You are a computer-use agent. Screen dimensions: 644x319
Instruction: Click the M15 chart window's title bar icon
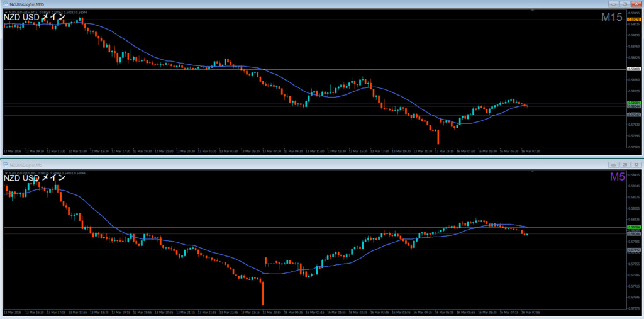(4, 4)
